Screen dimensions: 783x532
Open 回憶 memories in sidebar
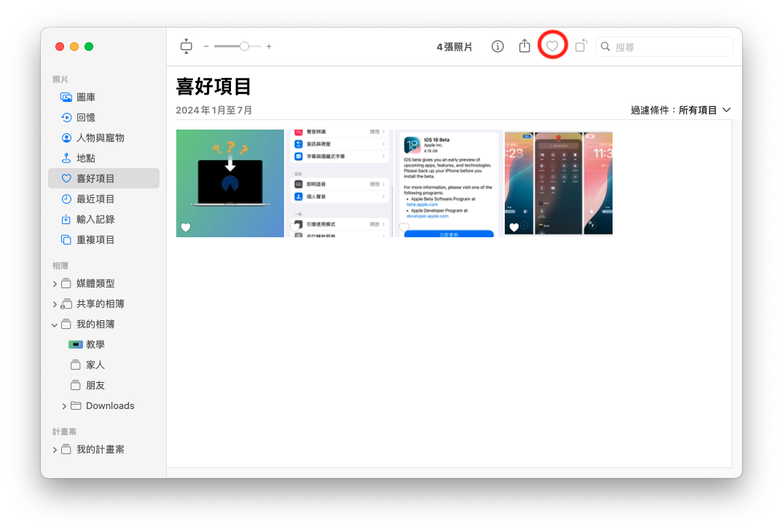[103, 117]
